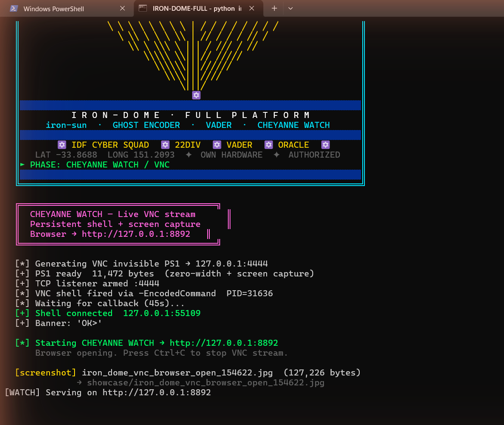Image resolution: width=504 pixels, height=425 pixels.
Task: Click green 'Shell connected 127.0.0.1:55109' line
Action: pos(108,313)
